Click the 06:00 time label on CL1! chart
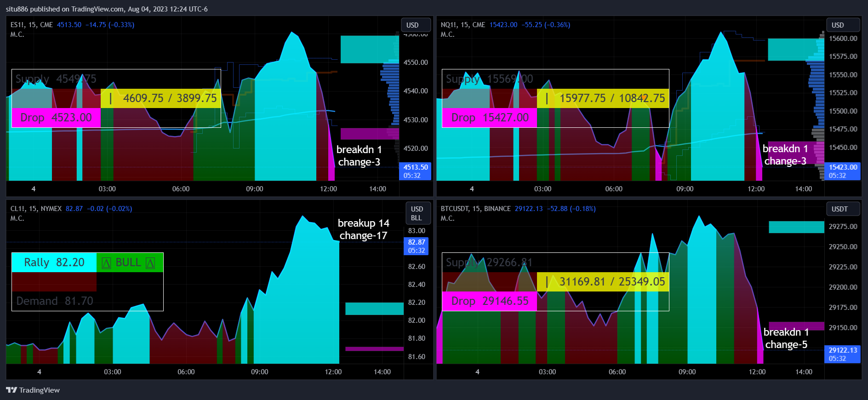Image resolution: width=868 pixels, height=400 pixels. pos(186,372)
